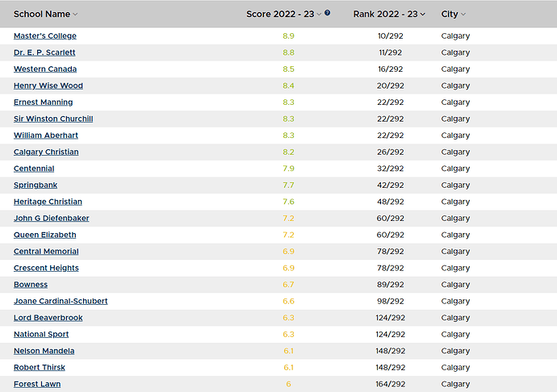Open Springbank school link
This screenshot has height=392, width=557.
tap(36, 185)
